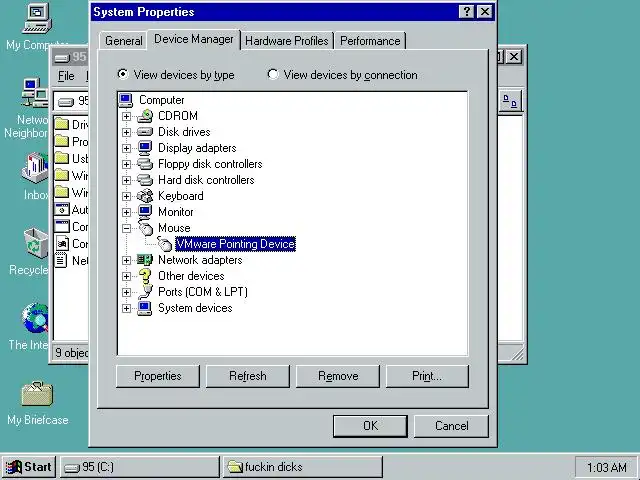Screen dimensions: 640x480
Task: Switch to the Hardware Profiles tab
Action: 287,41
